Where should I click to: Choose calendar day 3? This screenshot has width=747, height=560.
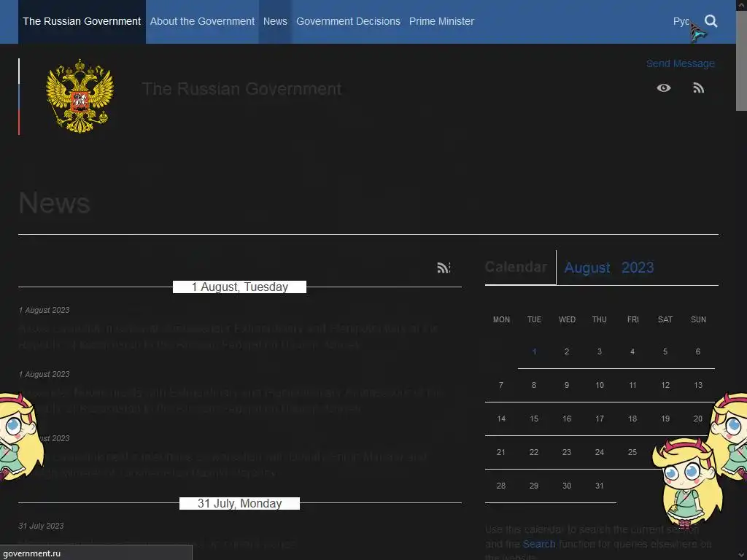[600, 352]
